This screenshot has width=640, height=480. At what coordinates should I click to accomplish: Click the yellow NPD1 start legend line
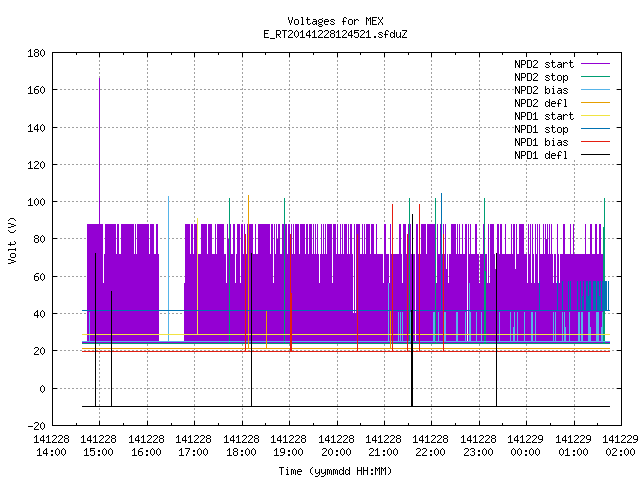point(596,116)
